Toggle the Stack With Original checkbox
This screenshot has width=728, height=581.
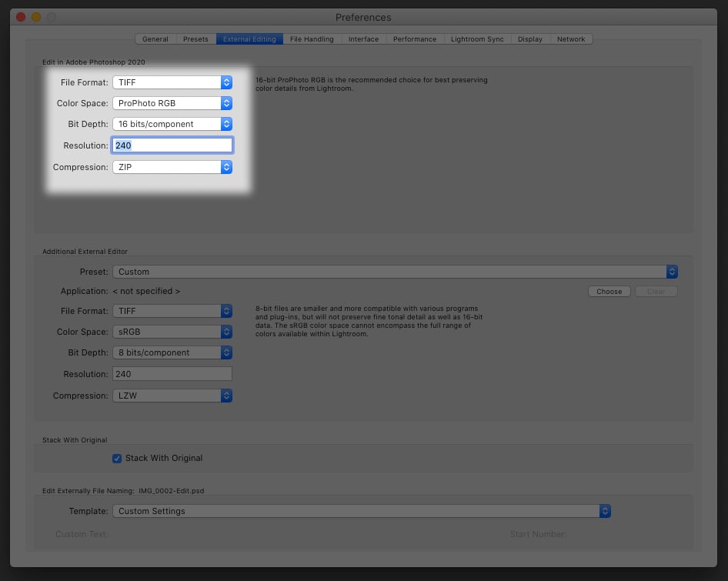point(117,458)
